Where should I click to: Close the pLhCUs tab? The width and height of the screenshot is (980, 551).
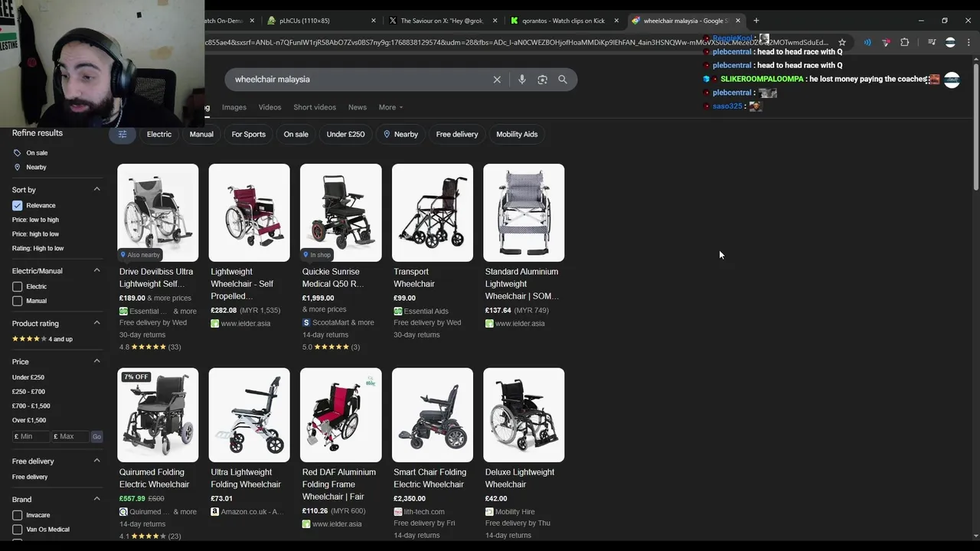(x=374, y=21)
